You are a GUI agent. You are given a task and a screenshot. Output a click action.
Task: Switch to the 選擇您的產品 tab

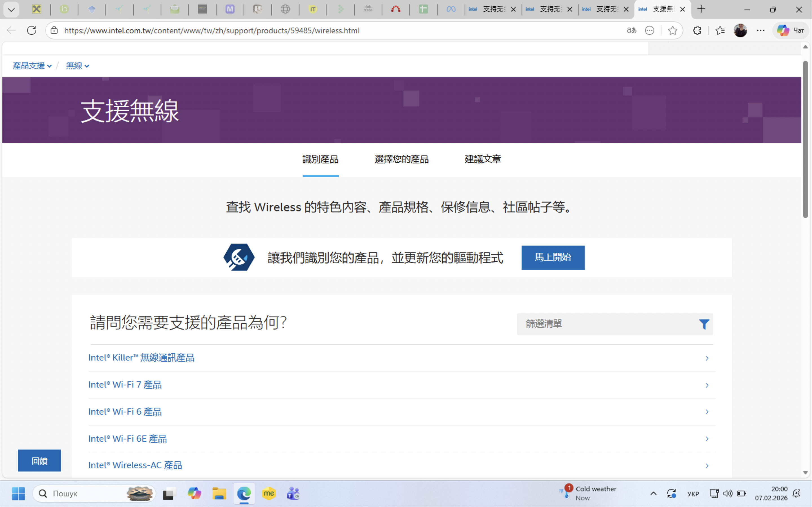401,159
